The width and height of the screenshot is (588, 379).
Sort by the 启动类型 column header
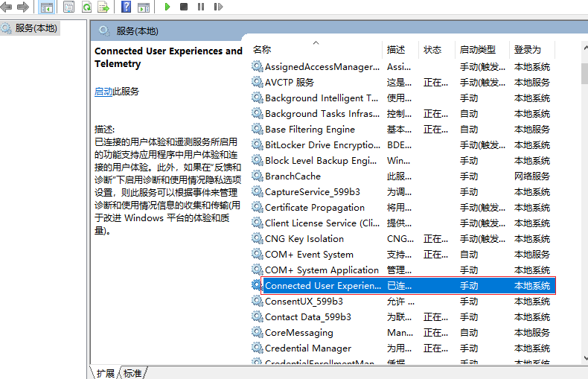(477, 50)
